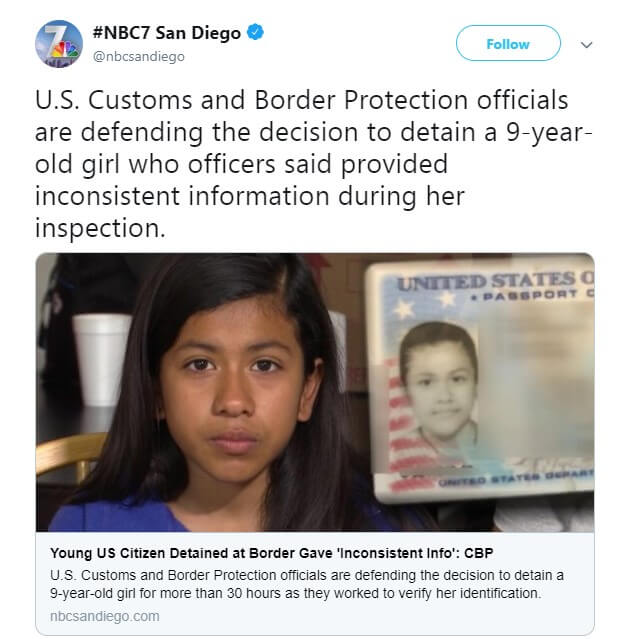Viewport: 622px width, 639px height.
Task: Click the blue verified checkmark badge
Action: (x=256, y=33)
